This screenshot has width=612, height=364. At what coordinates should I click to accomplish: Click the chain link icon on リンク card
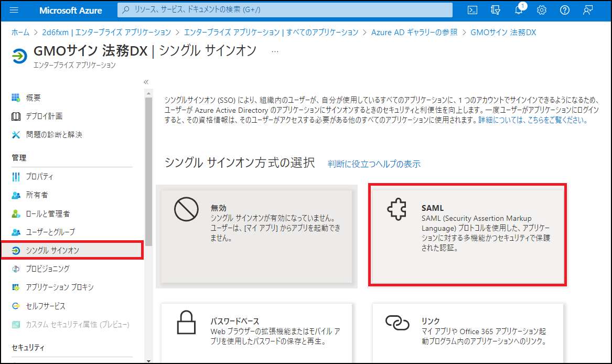pos(397,323)
